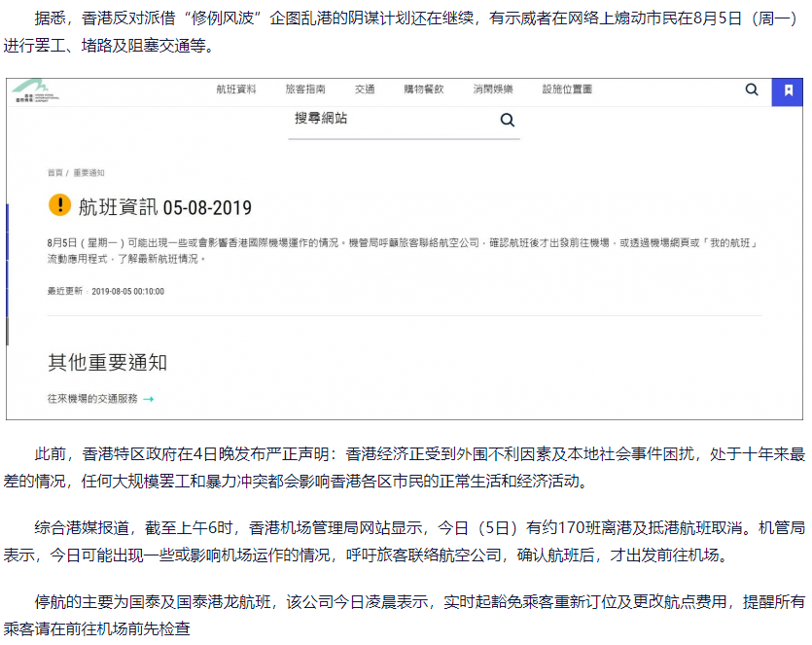Click the 最近更新 timestamp text
The height and width of the screenshot is (645, 812).
(x=106, y=291)
